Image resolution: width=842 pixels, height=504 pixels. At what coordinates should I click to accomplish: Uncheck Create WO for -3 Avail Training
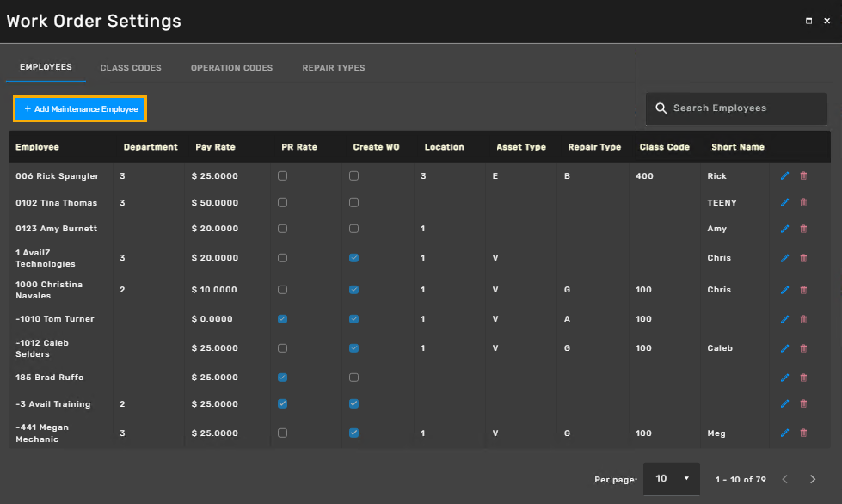(x=353, y=403)
